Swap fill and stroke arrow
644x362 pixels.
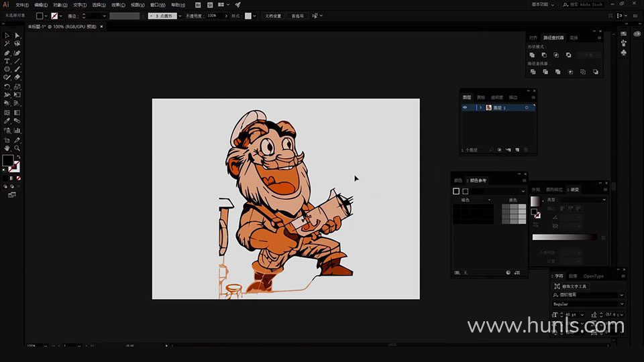click(x=19, y=157)
